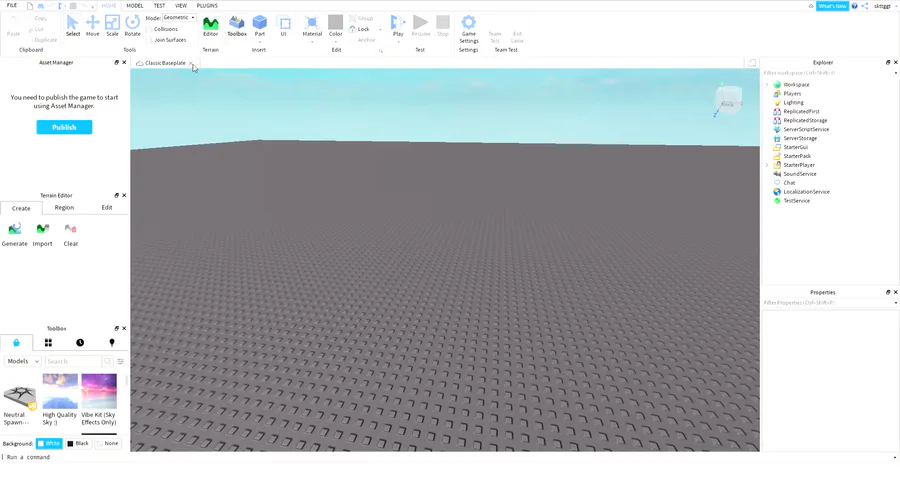
Task: Activate the Move tool
Action: (92, 26)
